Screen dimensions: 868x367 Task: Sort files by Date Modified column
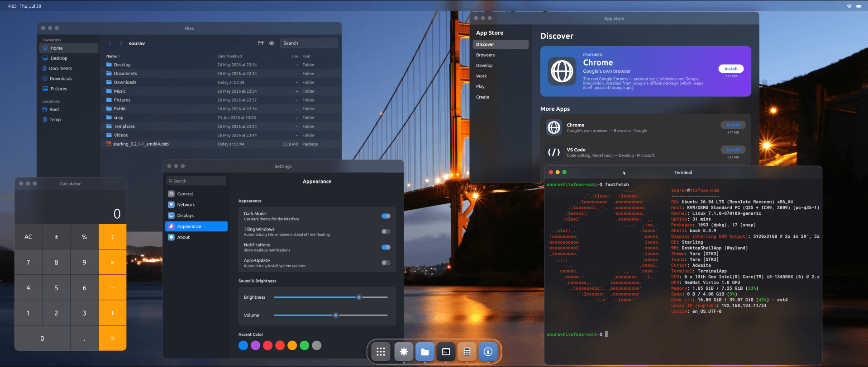coord(229,56)
